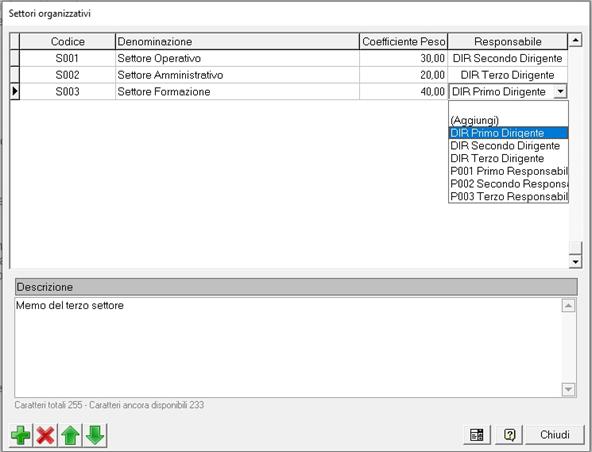Click the Coefficiente Peso column header
This screenshot has height=452, width=592.
(403, 42)
